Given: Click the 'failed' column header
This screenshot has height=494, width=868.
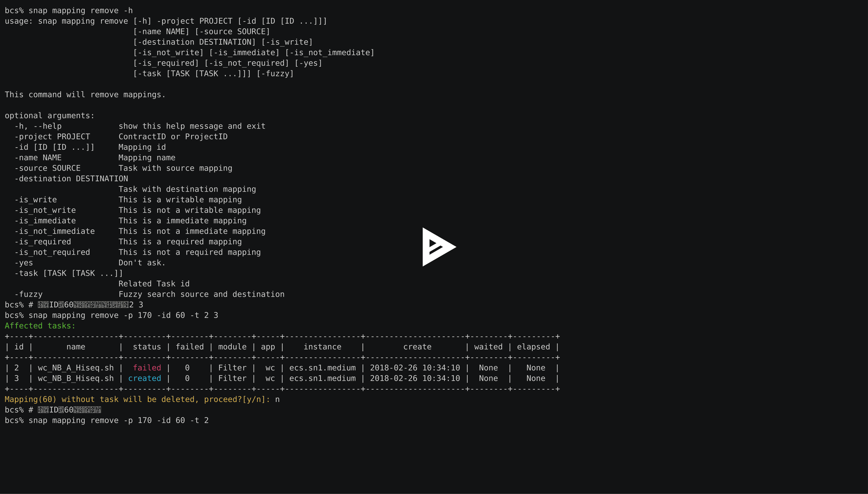Looking at the screenshot, I should coord(190,347).
